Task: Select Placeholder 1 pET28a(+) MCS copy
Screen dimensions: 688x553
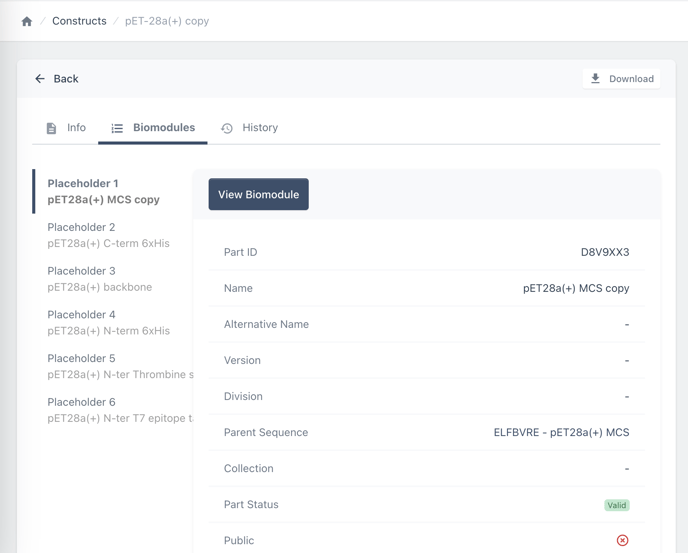Action: (x=113, y=191)
